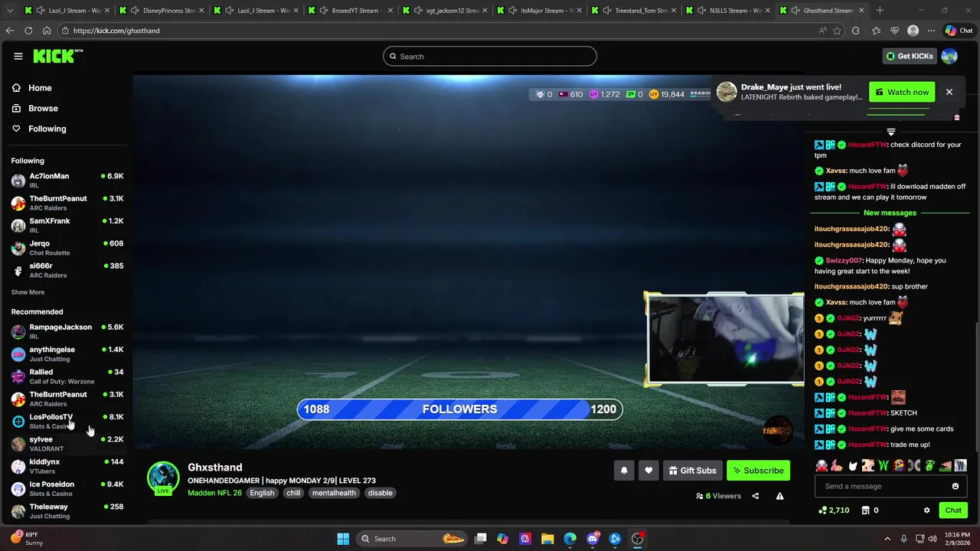The width and height of the screenshot is (980, 551).
Task: Open File Explorer from taskbar
Action: [x=547, y=539]
